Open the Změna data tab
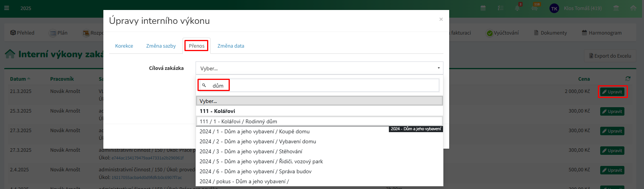Image resolution: width=644 pixels, height=189 pixels. click(x=231, y=46)
